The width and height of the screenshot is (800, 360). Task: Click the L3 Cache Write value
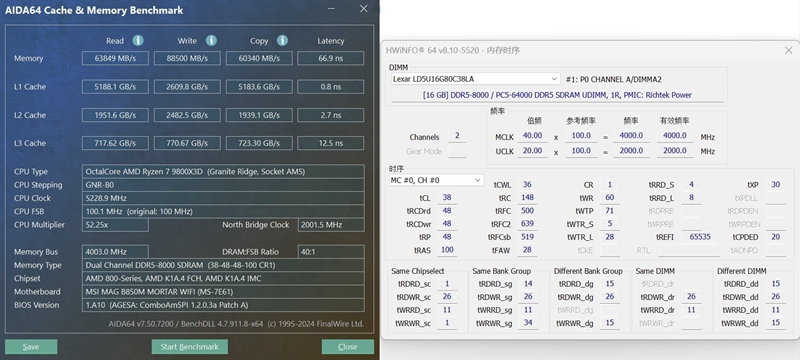[x=187, y=143]
